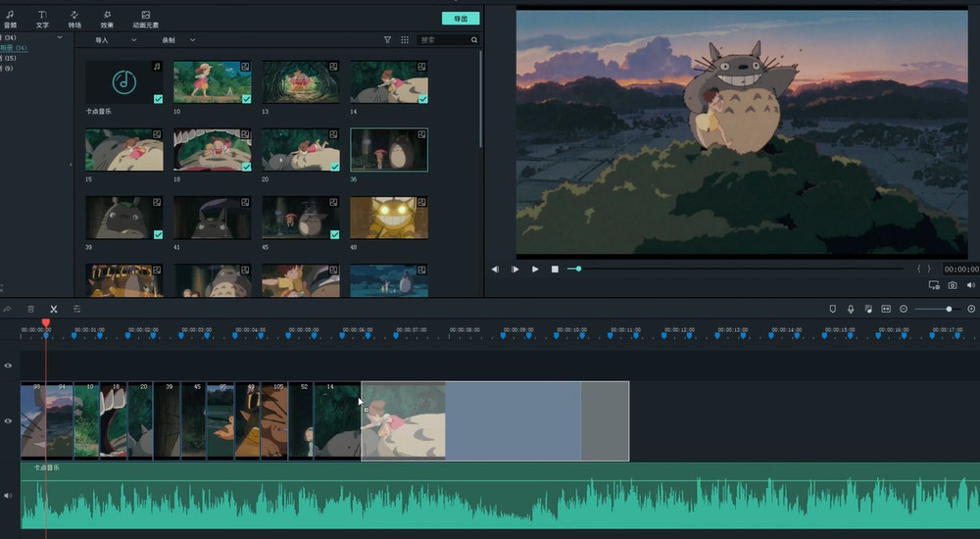Select media thumbnail labeled 14
The image size is (980, 539).
[389, 82]
